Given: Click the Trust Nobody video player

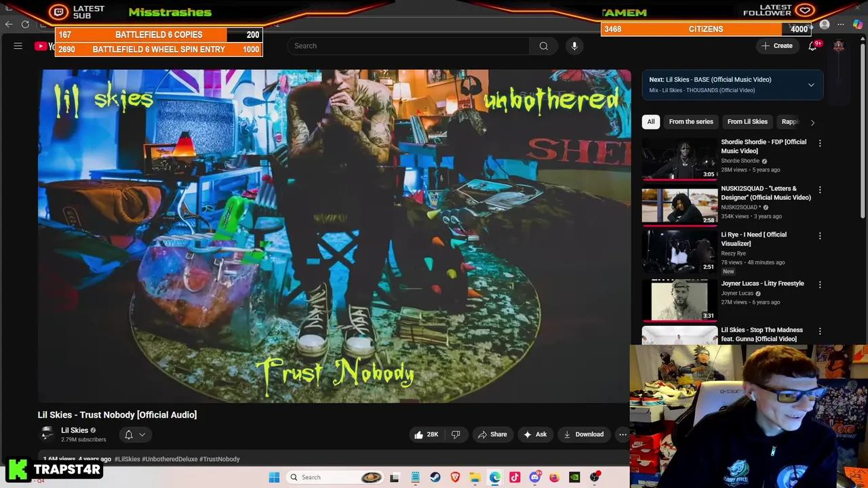Looking at the screenshot, I should [x=334, y=236].
